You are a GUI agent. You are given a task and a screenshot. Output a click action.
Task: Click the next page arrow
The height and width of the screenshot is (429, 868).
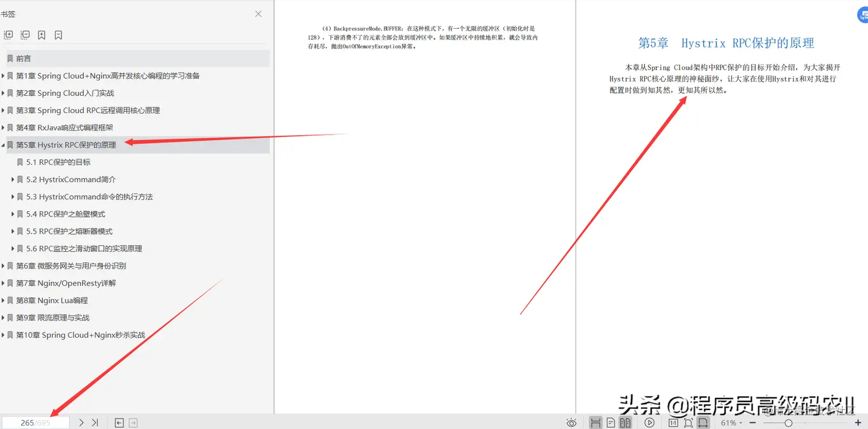(x=80, y=422)
